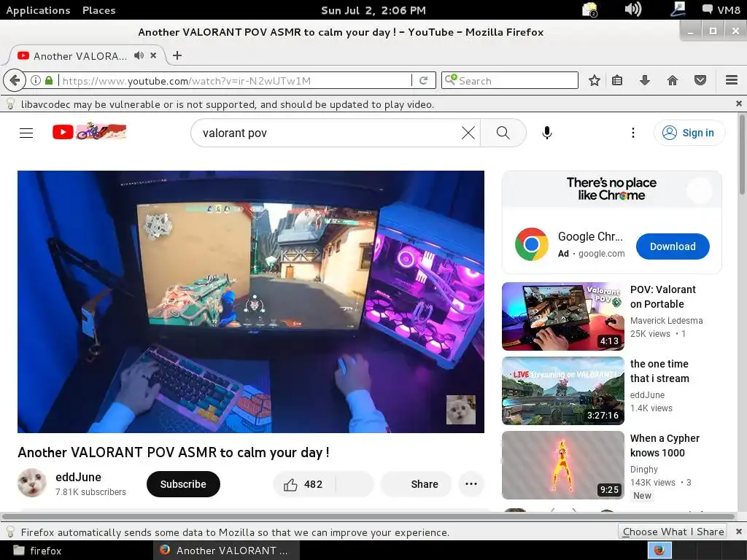Click the cat channel watermark in video
Screen dimensions: 747x560
(461, 410)
